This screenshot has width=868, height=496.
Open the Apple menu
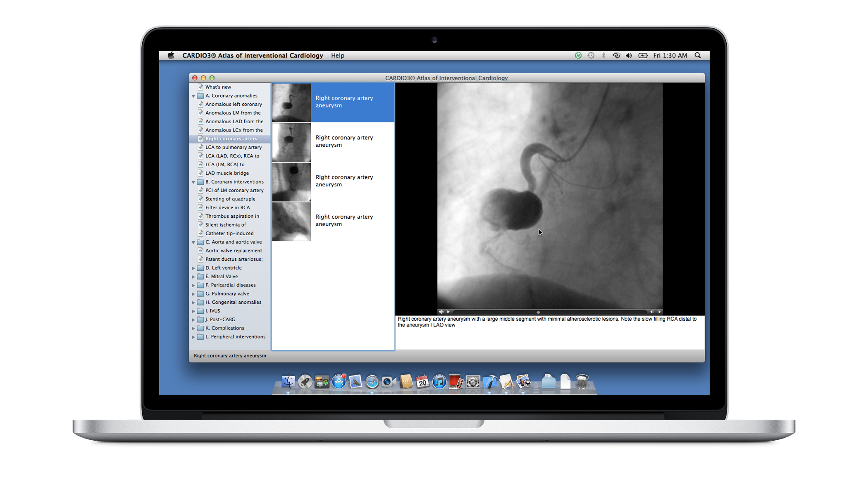point(171,55)
